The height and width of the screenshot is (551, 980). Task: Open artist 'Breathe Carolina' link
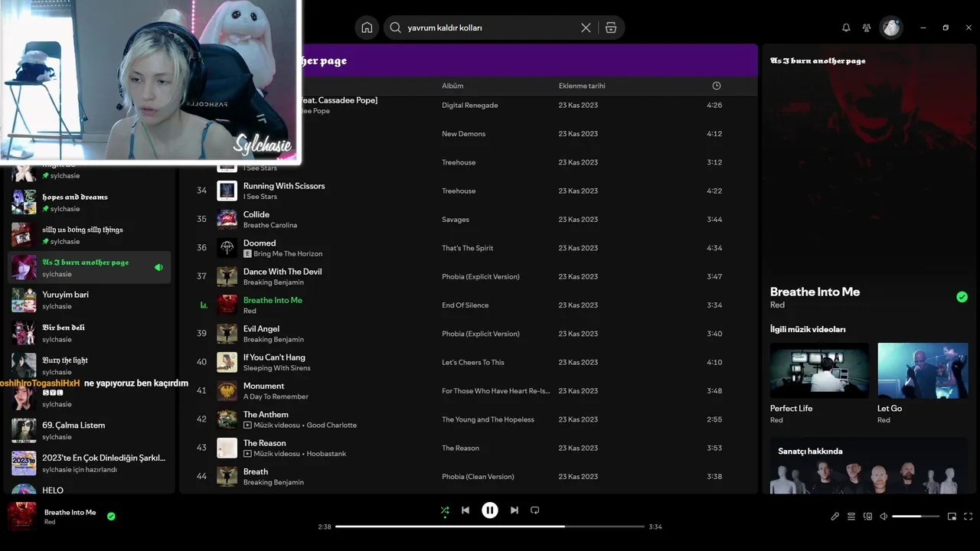pos(270,226)
